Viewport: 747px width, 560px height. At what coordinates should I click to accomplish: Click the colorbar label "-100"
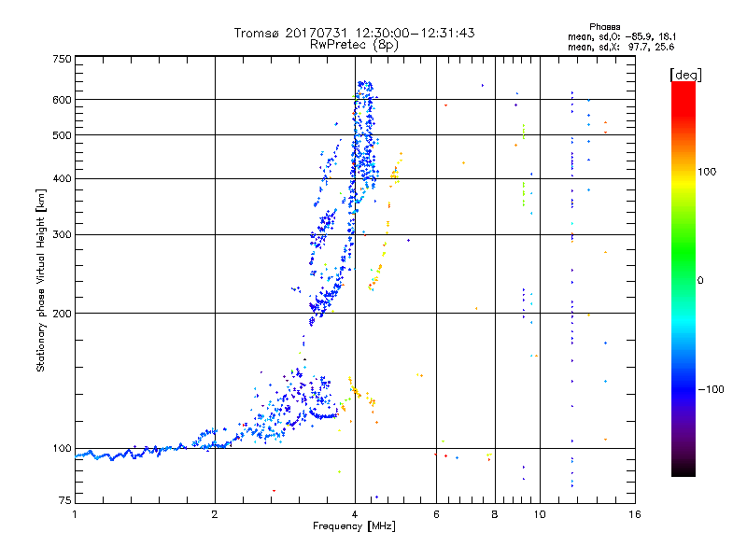click(x=711, y=389)
